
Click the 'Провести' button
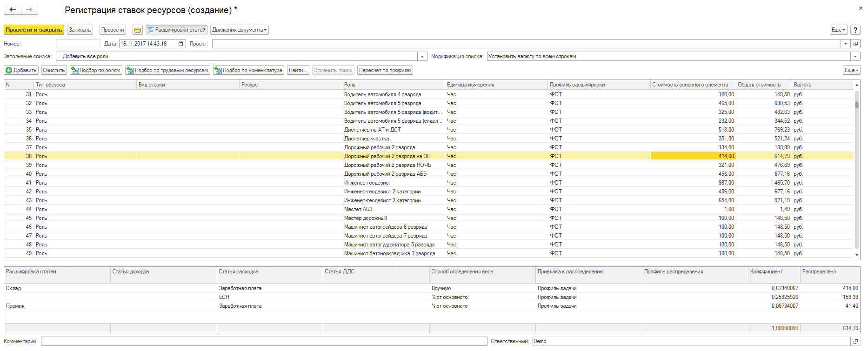point(113,30)
